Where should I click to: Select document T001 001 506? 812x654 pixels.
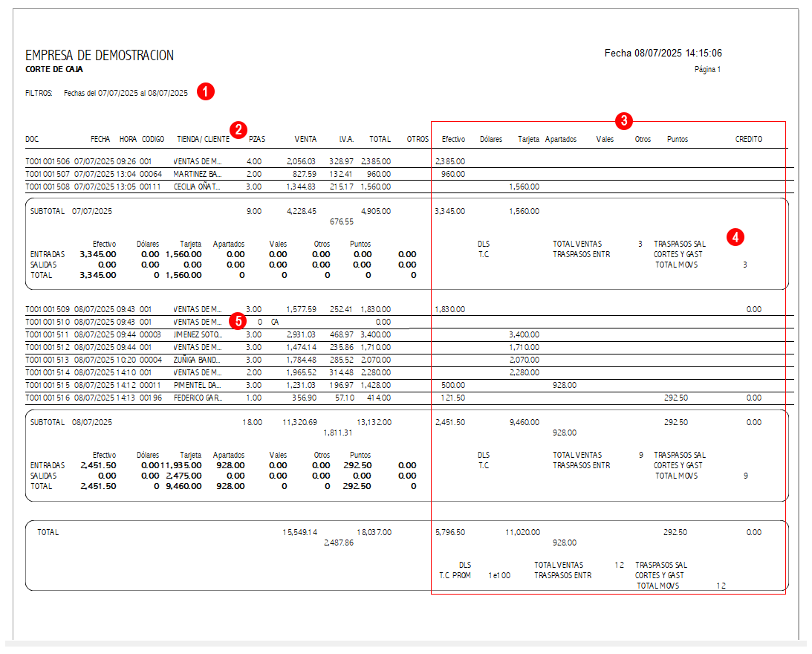click(48, 162)
